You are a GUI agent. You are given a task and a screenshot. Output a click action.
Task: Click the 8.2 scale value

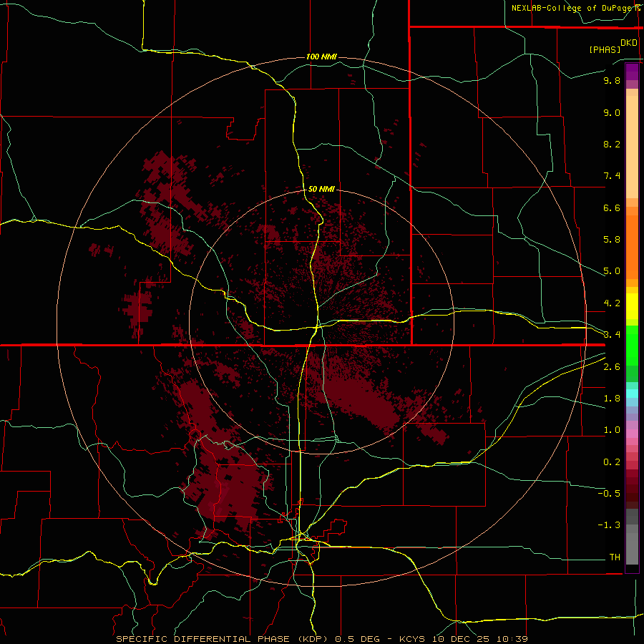click(612, 144)
